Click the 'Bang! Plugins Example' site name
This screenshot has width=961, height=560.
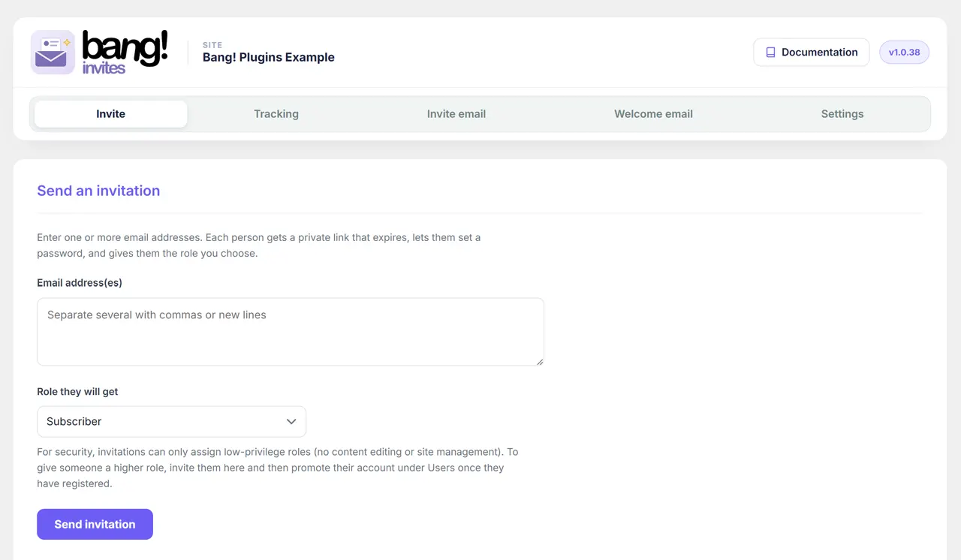(269, 57)
